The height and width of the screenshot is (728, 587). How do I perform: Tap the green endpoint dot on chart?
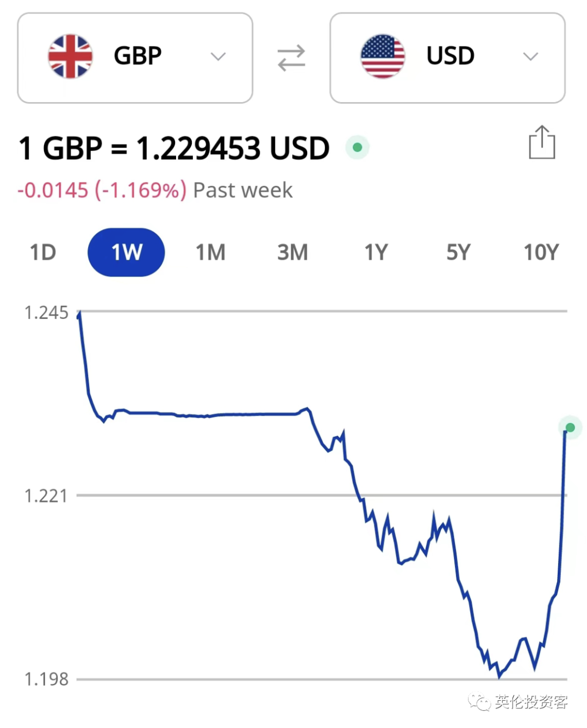pos(570,428)
